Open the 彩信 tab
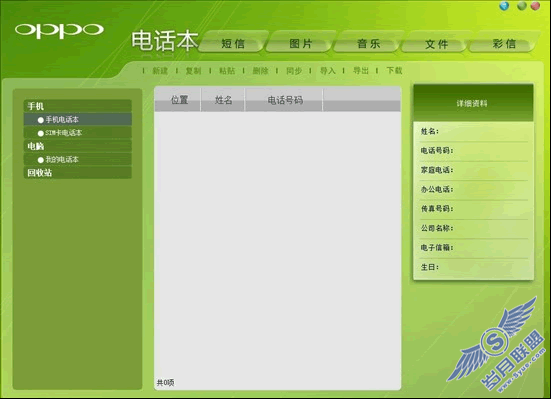The height and width of the screenshot is (399, 551). pos(504,43)
